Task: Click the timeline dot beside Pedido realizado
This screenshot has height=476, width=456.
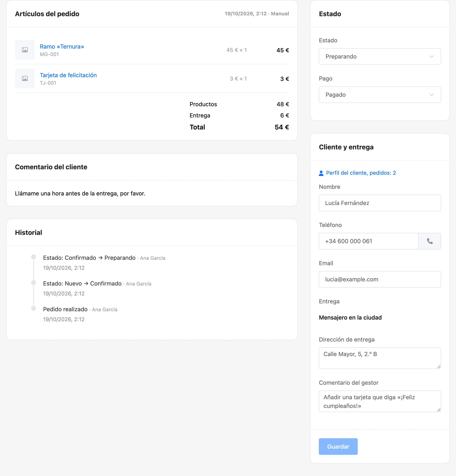Action: (x=34, y=308)
